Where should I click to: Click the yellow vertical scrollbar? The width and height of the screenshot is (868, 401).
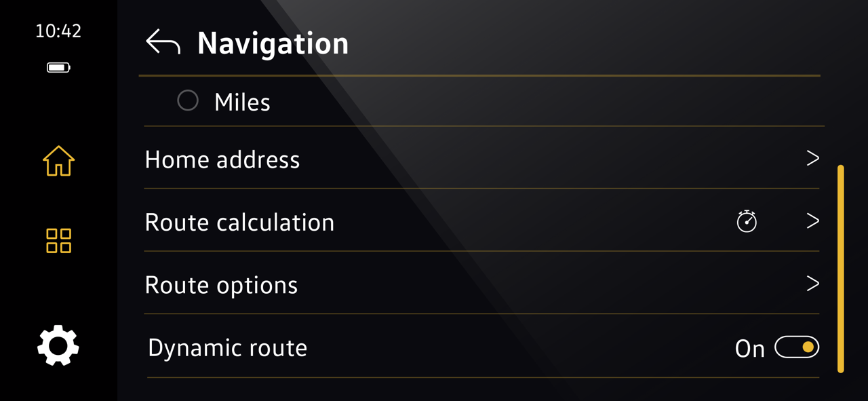point(841,269)
